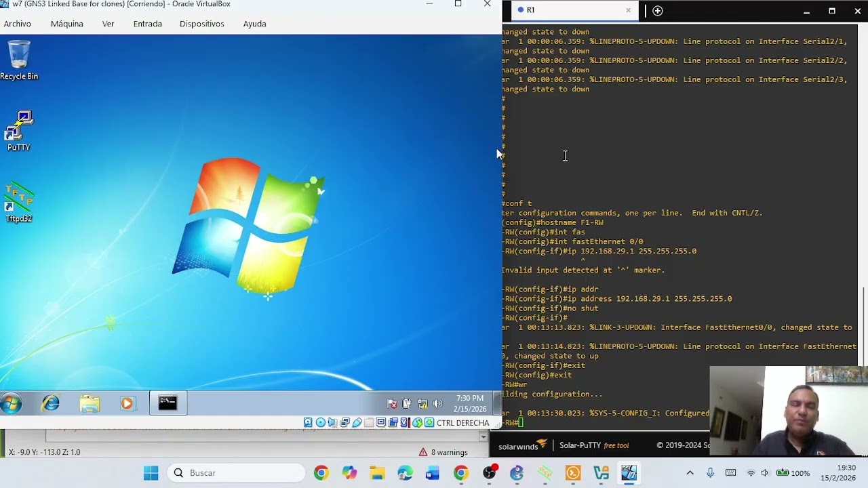This screenshot has height=488, width=868.
Task: Open Microsoft Word from the taskbar
Action: 433,472
